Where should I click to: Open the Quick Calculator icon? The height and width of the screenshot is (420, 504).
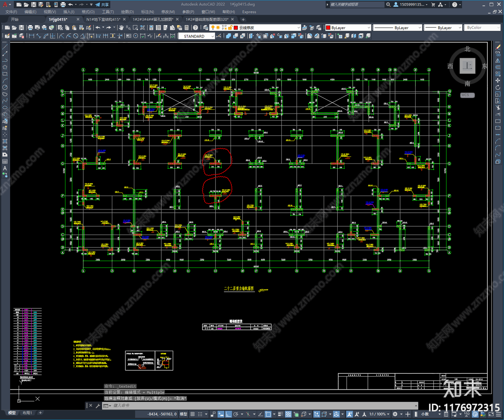(186, 28)
